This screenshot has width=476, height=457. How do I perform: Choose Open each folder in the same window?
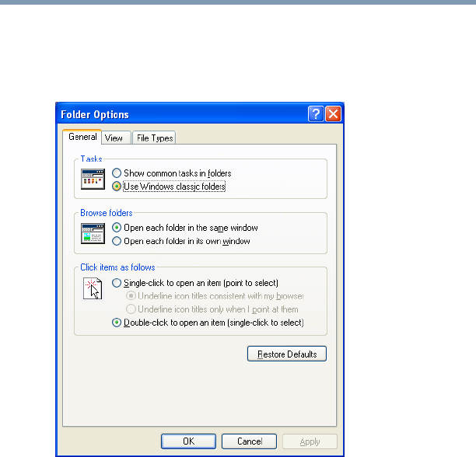[x=185, y=228]
